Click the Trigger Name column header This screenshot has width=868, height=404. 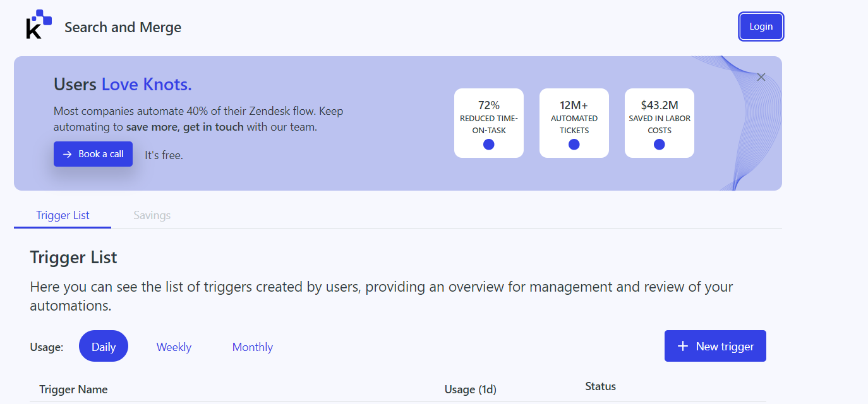coord(73,389)
